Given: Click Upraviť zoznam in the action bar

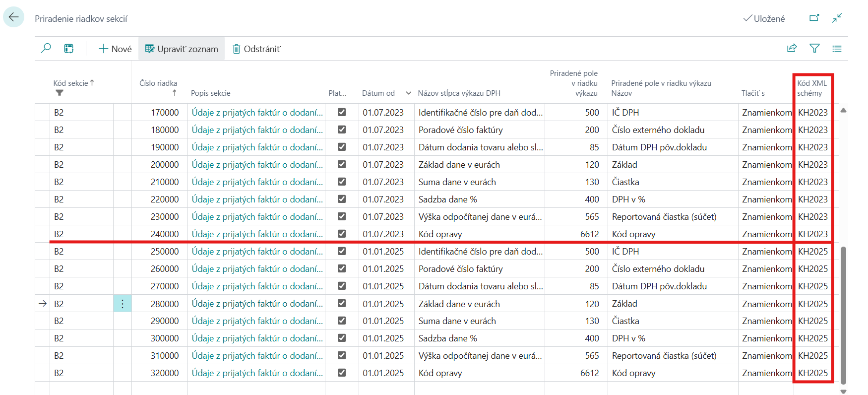Looking at the screenshot, I should (x=182, y=49).
